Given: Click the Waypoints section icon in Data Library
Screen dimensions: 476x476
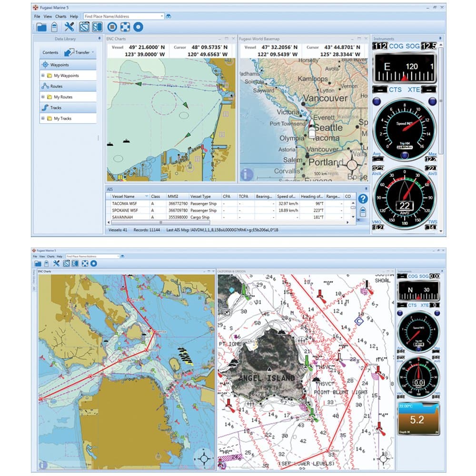Looking at the screenshot, I should pyautogui.click(x=45, y=64).
